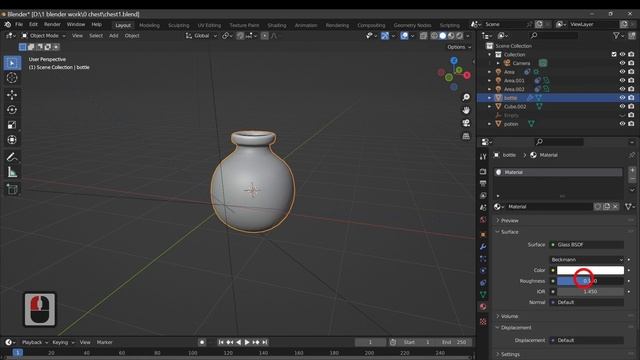Open Beckmann distribution dropdown
The height and width of the screenshot is (360, 640).
pyautogui.click(x=587, y=260)
